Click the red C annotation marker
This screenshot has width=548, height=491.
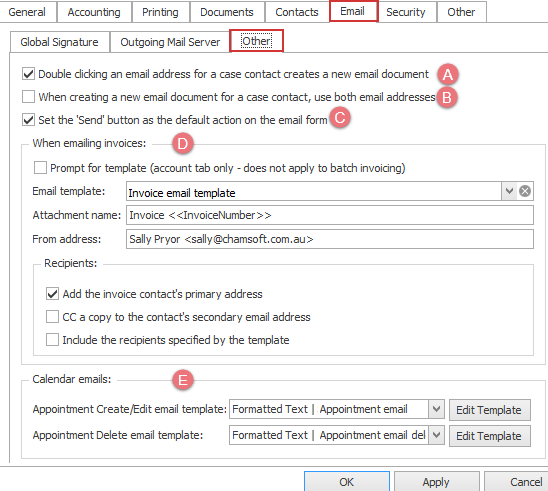click(x=340, y=117)
